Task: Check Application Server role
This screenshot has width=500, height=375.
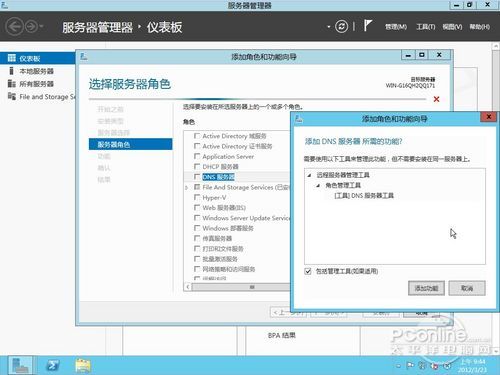Action: point(197,156)
